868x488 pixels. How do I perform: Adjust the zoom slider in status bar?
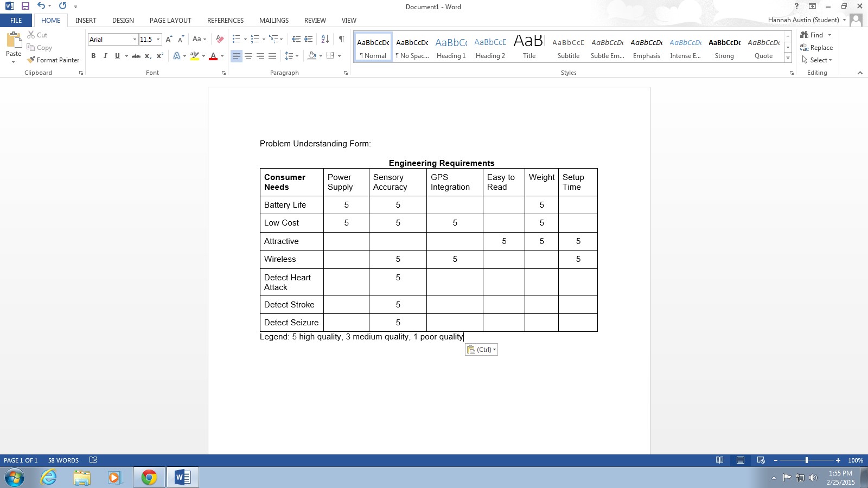[x=807, y=460]
